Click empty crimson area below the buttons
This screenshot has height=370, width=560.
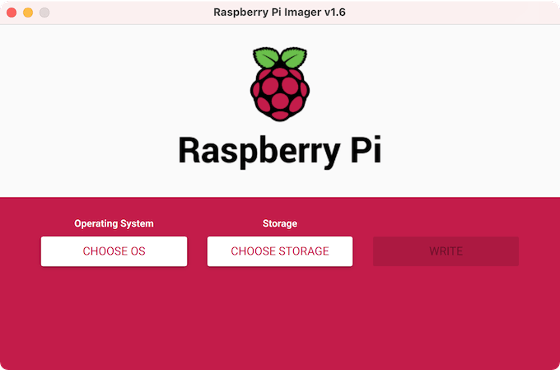(280, 318)
